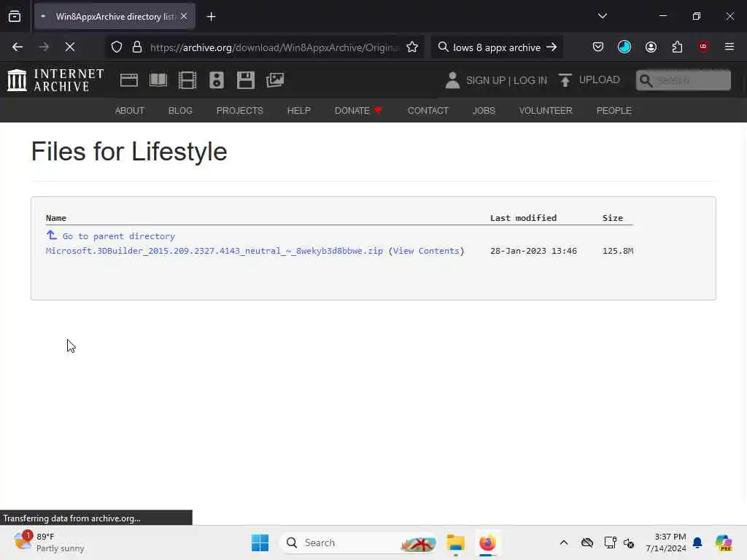
Task: Click the Size column header
Action: pyautogui.click(x=613, y=218)
